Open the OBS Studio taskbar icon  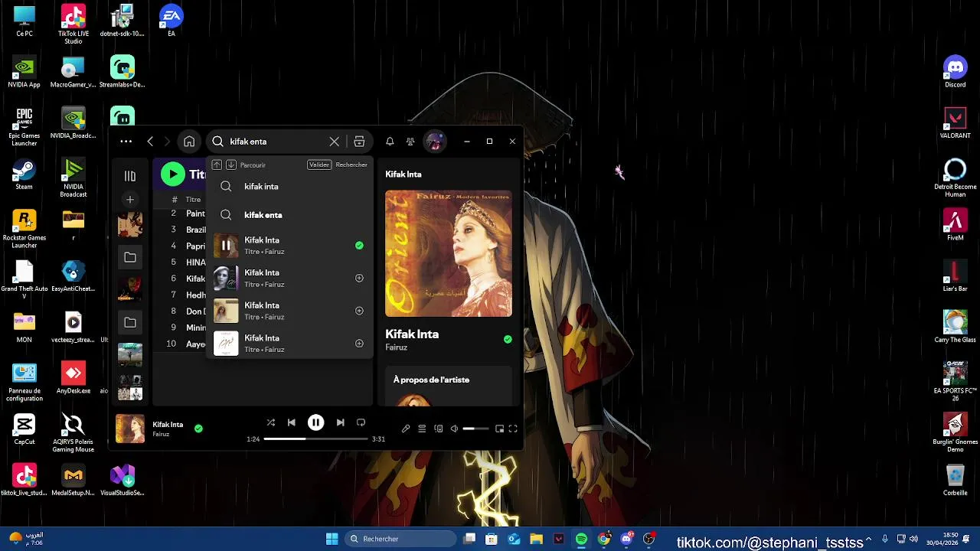click(649, 539)
